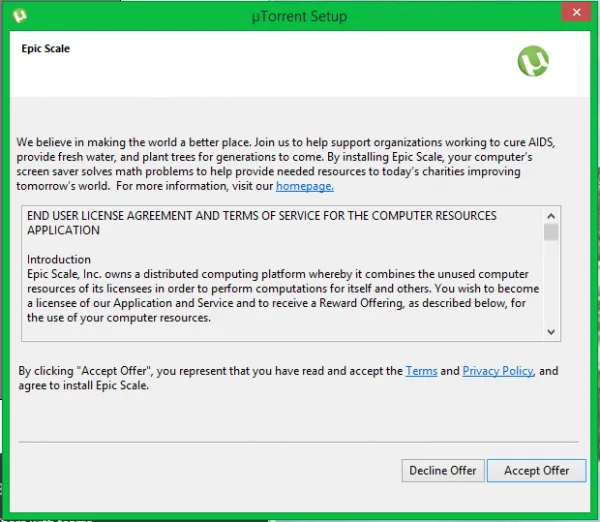
Task: Click the 'µTorrent Setup' window title text
Action: tap(299, 16)
